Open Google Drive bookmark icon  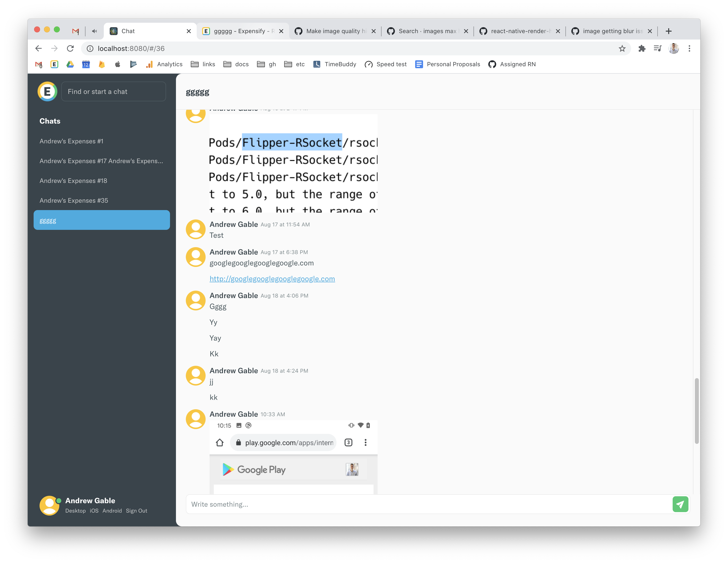tap(70, 64)
